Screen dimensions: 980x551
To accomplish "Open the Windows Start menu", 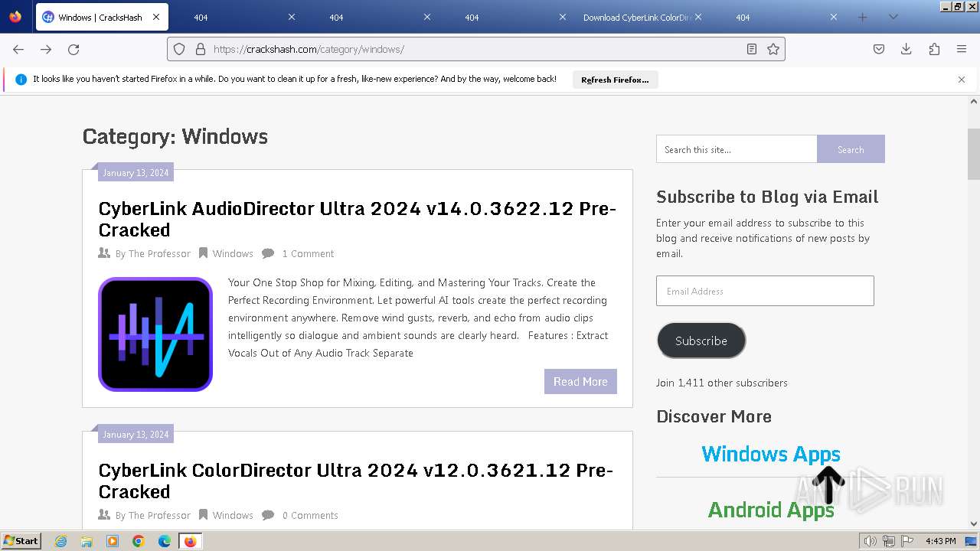I will pos(21,541).
